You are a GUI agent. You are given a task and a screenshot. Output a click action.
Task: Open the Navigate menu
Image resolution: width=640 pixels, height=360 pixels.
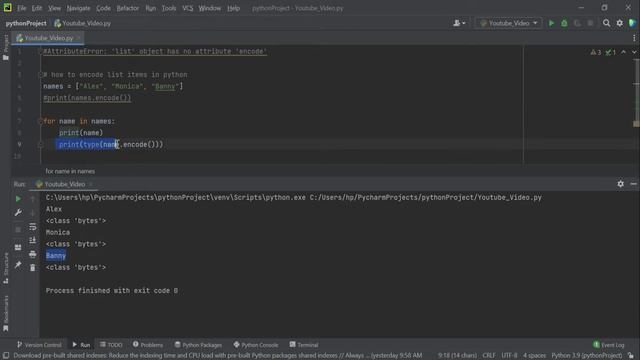(x=78, y=8)
